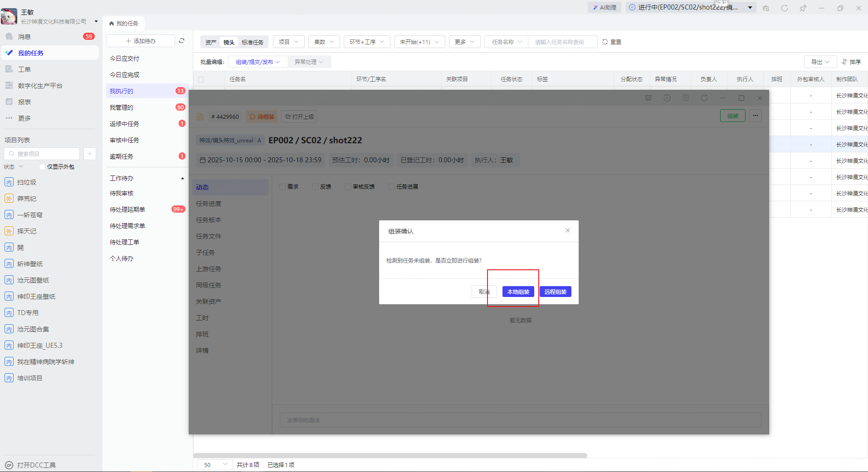868x472 pixels.
Task: Expand the 导出 export dropdown
Action: [x=820, y=62]
